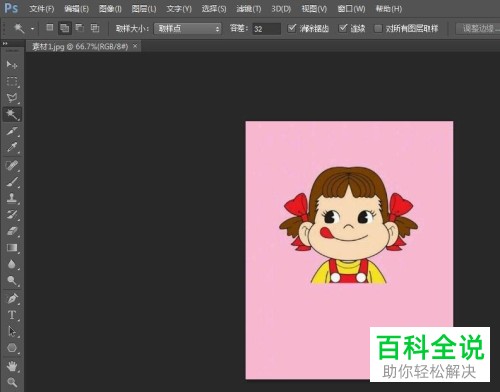
Task: Select the Path Selection tool
Action: [12, 331]
